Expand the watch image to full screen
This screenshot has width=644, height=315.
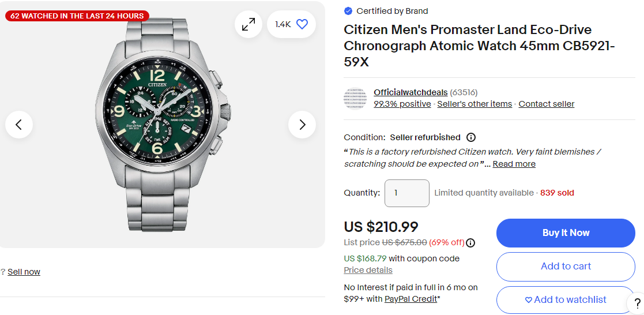tap(248, 24)
